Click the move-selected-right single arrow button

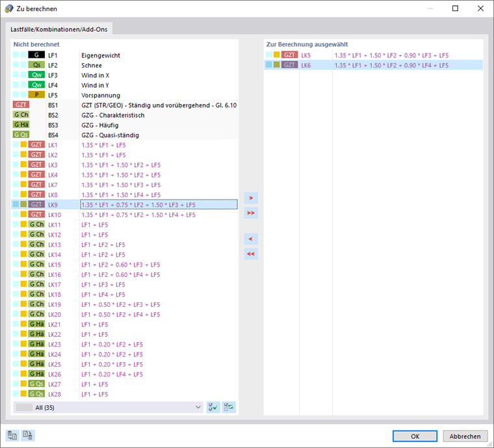point(251,198)
